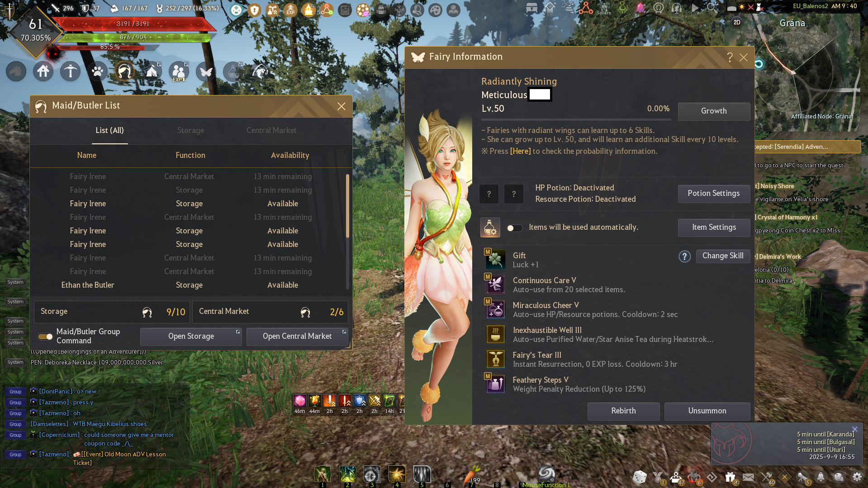This screenshot has width=868, height=488.
Task: Toggle Maid/Butler Group Command switch
Action: coord(45,336)
